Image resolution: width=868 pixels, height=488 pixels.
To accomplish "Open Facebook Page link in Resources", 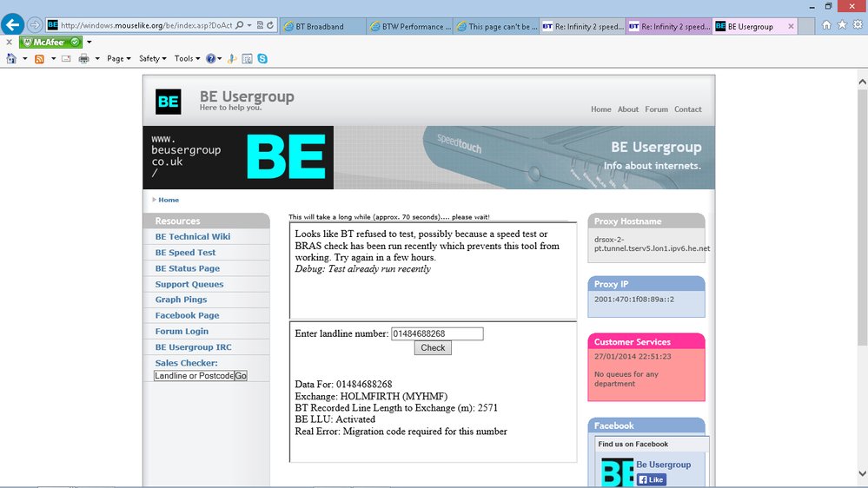I will 187,315.
